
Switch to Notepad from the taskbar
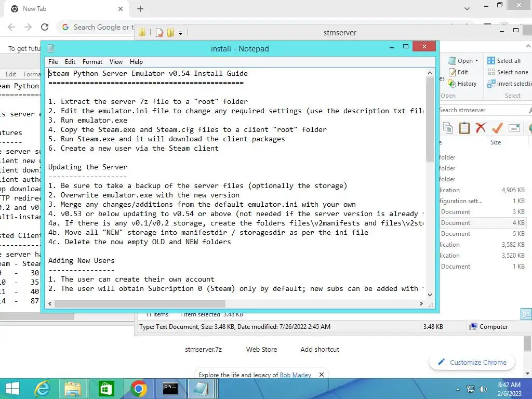click(x=202, y=389)
